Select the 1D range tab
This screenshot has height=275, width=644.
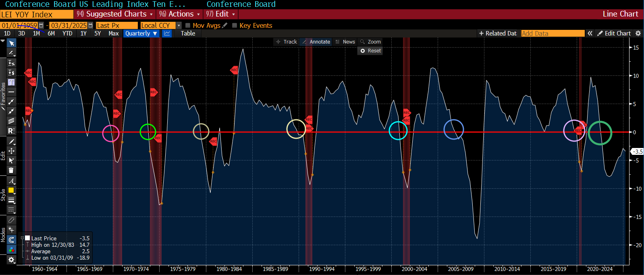7,33
